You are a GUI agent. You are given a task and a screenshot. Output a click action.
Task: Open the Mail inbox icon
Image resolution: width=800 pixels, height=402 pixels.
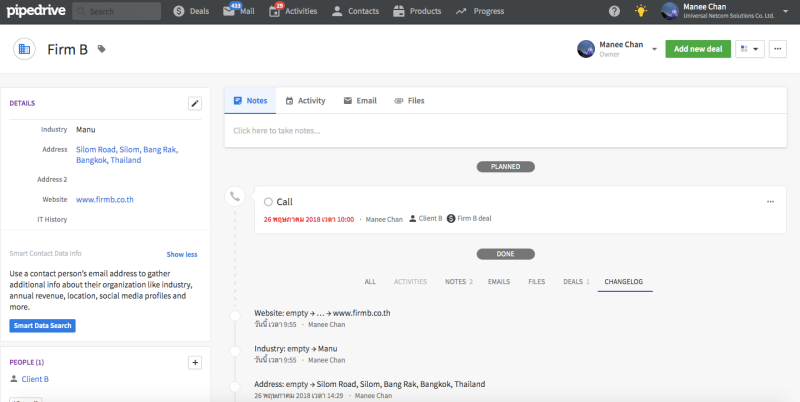point(230,11)
